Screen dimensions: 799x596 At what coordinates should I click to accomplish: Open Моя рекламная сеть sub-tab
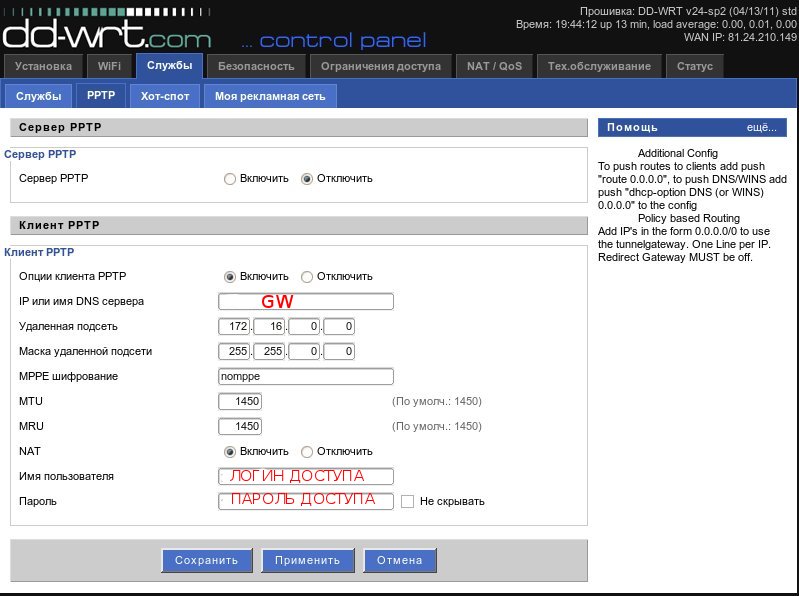point(270,96)
